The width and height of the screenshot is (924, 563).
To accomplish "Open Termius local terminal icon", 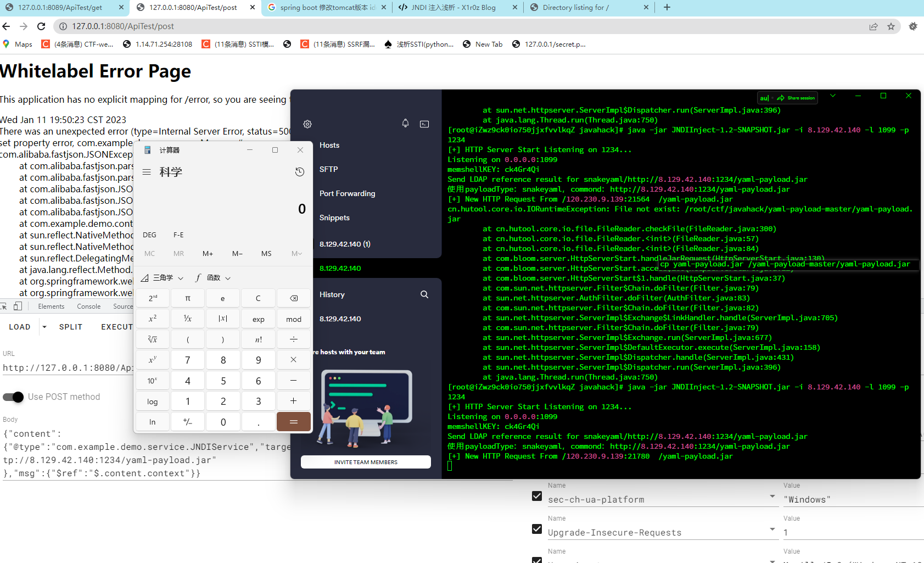I will pyautogui.click(x=424, y=124).
